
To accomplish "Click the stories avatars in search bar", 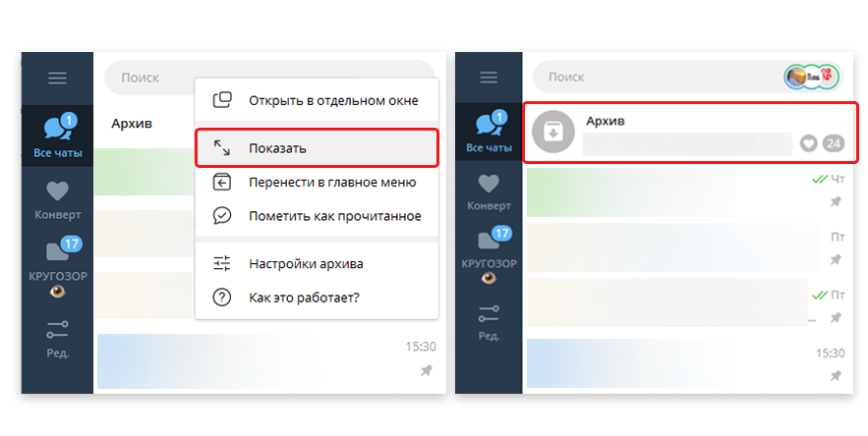I will [x=812, y=77].
